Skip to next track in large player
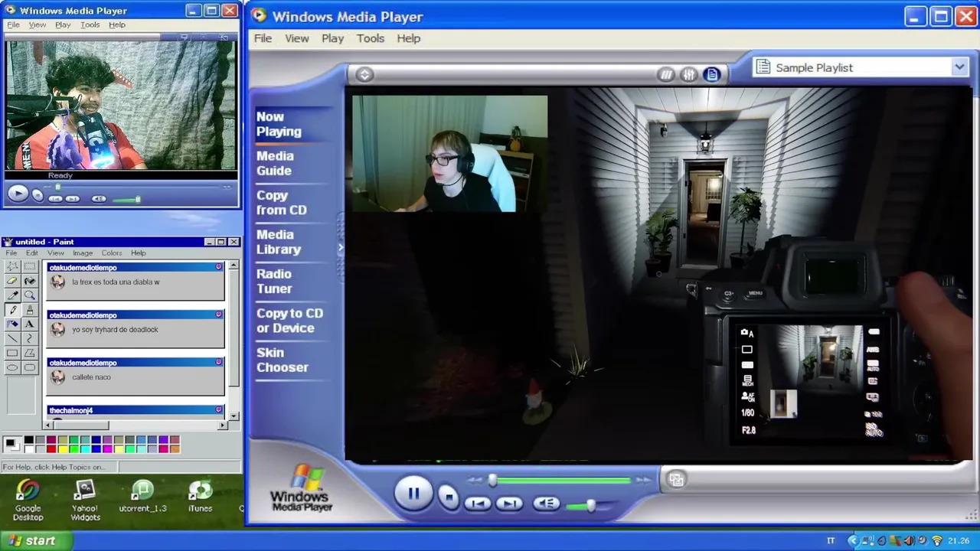The image size is (980, 551). 509,504
